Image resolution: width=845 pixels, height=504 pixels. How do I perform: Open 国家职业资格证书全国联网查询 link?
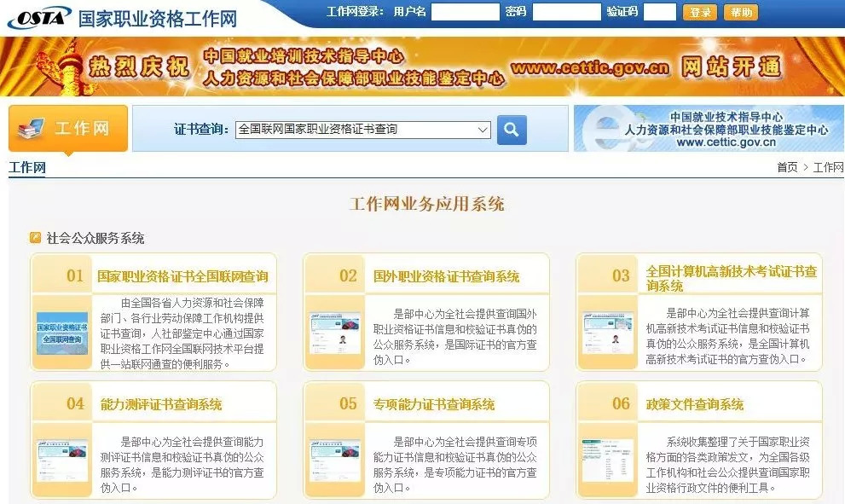[182, 276]
